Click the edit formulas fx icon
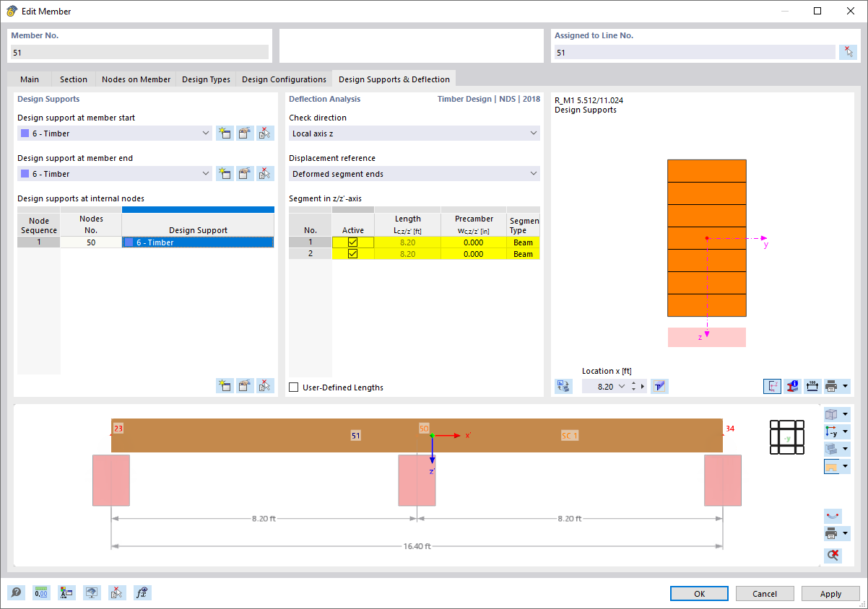 142,592
